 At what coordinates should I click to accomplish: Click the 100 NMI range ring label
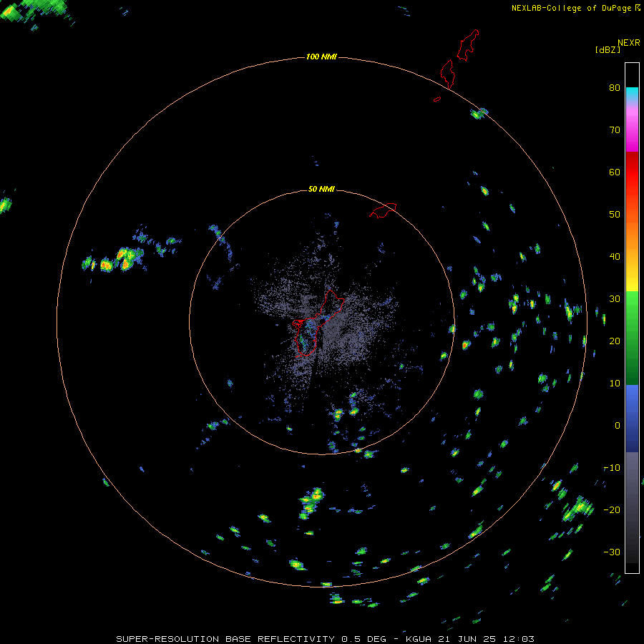tap(321, 57)
